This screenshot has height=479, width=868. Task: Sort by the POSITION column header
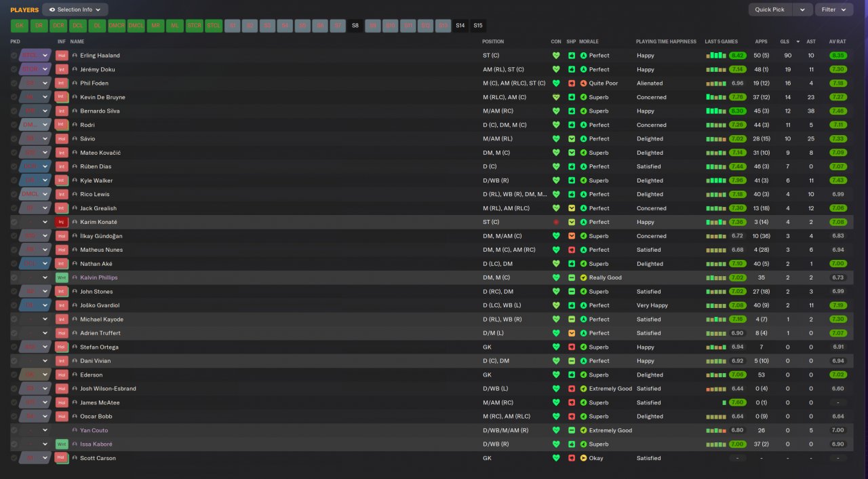coord(493,41)
